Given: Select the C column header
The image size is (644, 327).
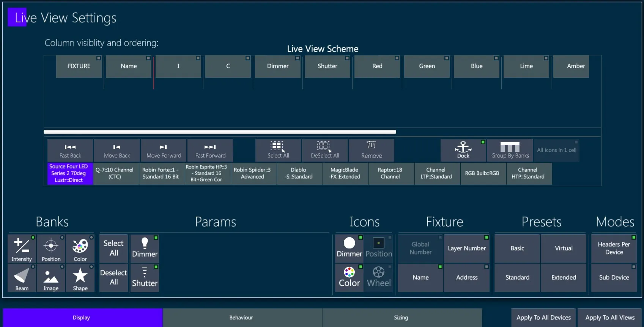Looking at the screenshot, I should pyautogui.click(x=228, y=66).
